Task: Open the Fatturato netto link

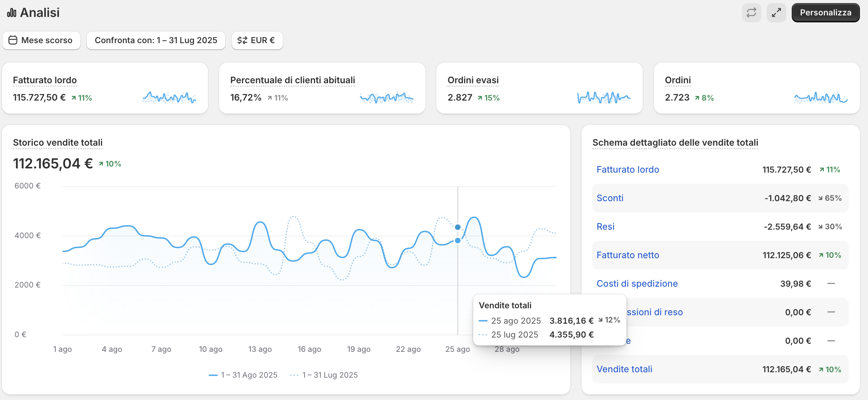Action: 628,255
